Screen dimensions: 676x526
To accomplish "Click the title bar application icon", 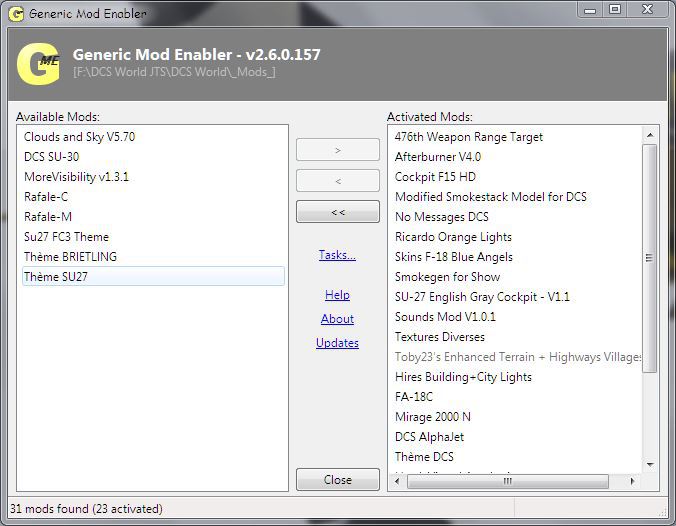I will coord(16,14).
